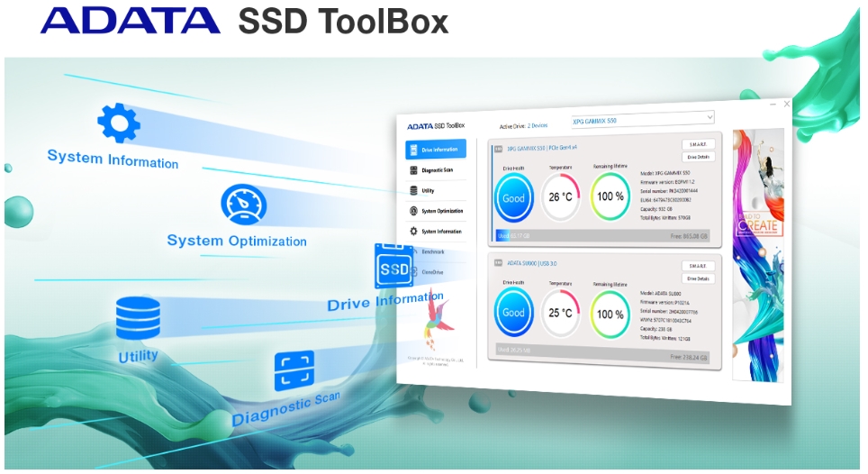Viewport: 868px width, 474px height.
Task: Expand the XPG GAMMIX S50 active drive dropdown
Action: pos(643,120)
